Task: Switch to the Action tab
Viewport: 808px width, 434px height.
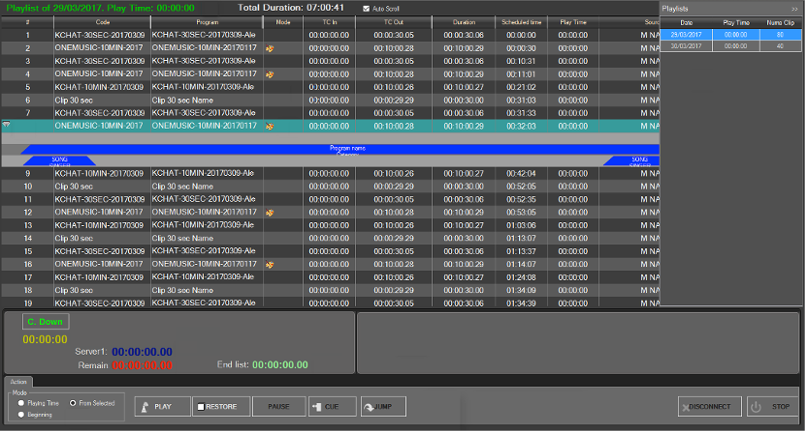Action: pyautogui.click(x=18, y=382)
